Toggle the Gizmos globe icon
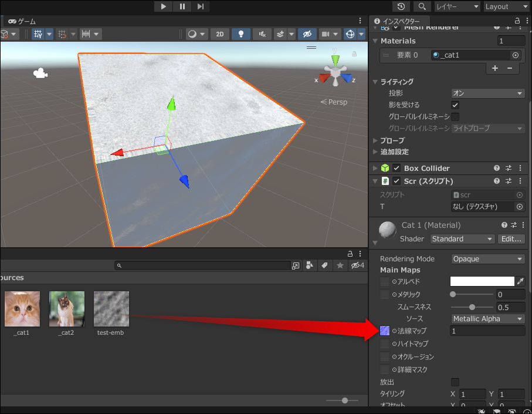The width and height of the screenshot is (532, 414). click(350, 34)
